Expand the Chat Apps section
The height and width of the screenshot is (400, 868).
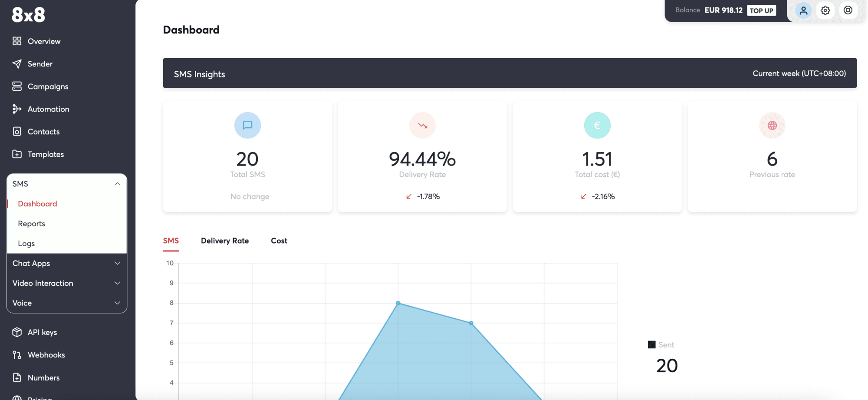pos(117,263)
